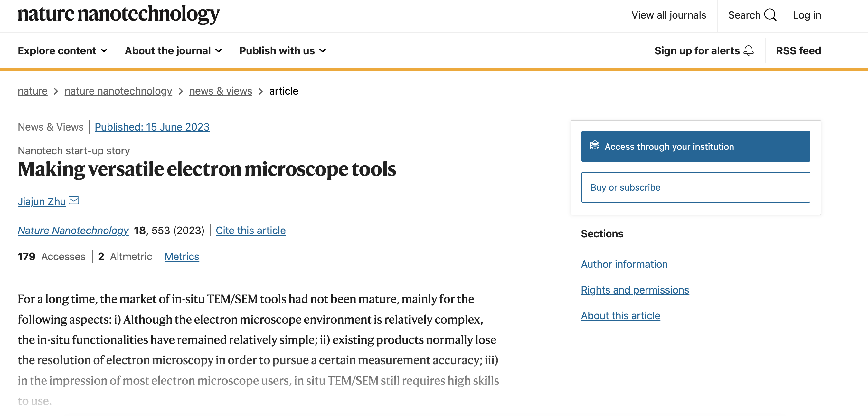This screenshot has width=868, height=416.
Task: Jump to Rights and permissions section
Action: tap(635, 290)
